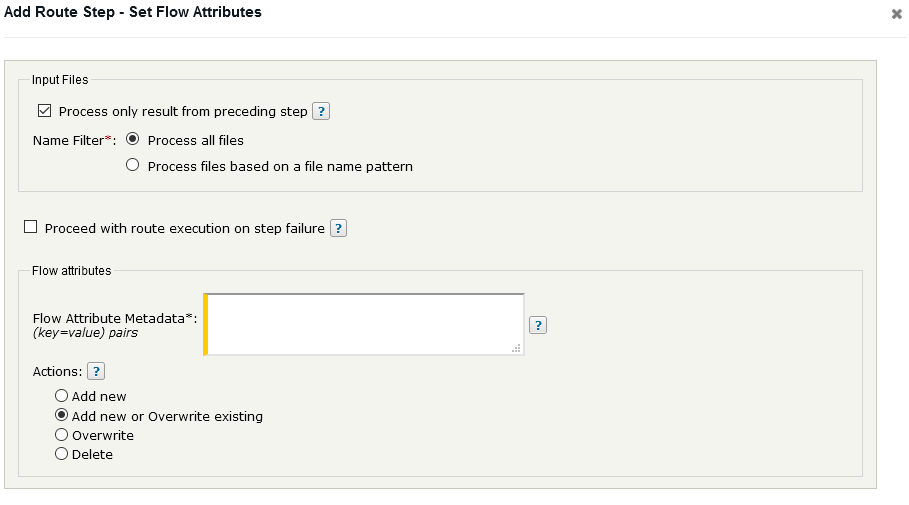Open help for 'Proceed with route execution on step failure'
The width and height of the screenshot is (909, 505).
(338, 228)
